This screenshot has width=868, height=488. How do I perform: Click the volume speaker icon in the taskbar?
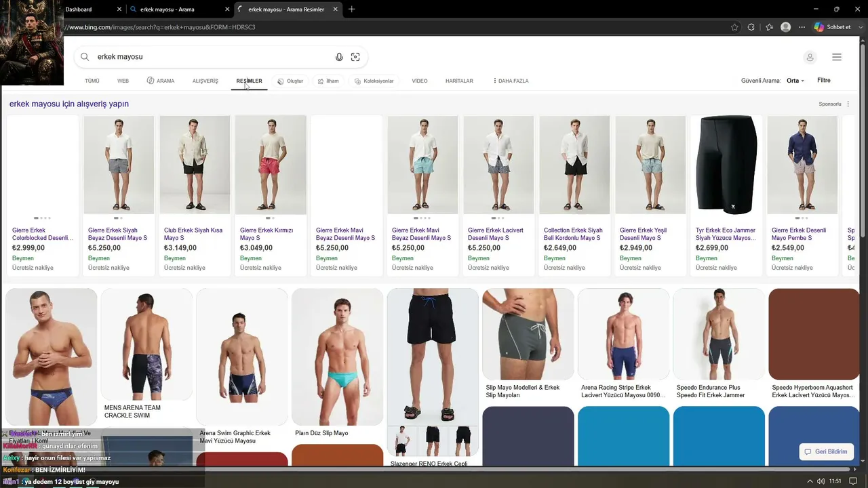tap(821, 481)
